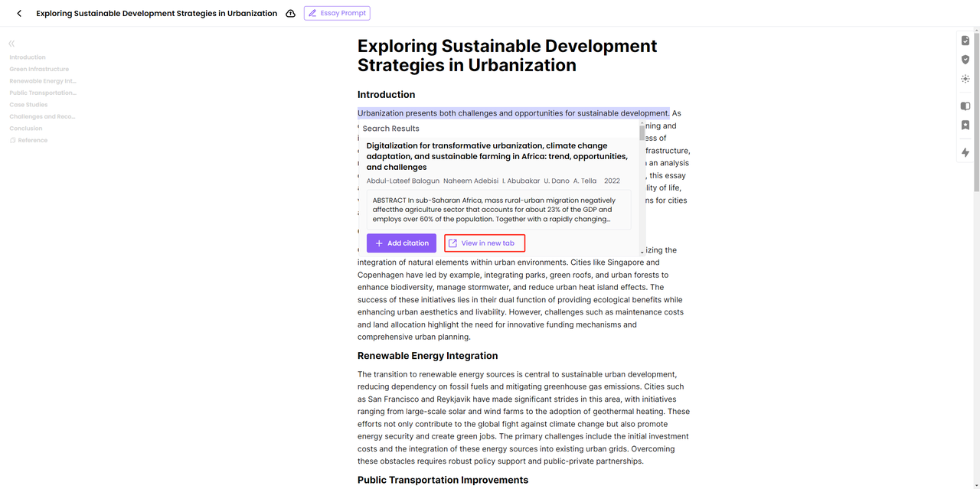
Task: Click Add citation button
Action: click(401, 243)
